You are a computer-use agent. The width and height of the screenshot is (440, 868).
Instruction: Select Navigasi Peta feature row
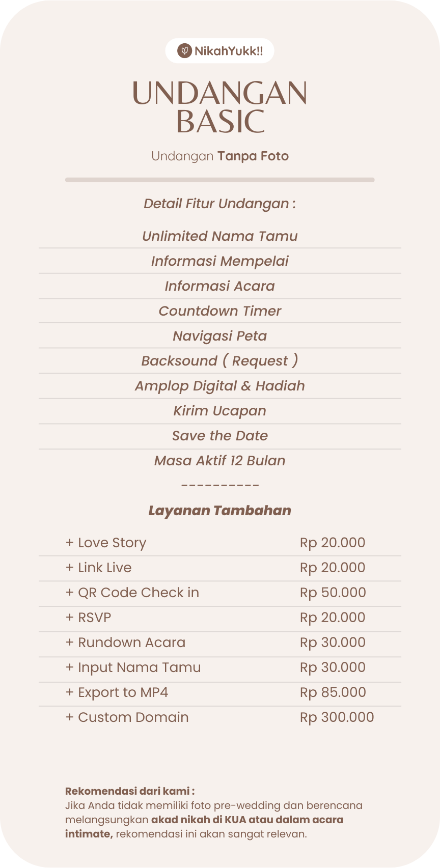click(219, 336)
